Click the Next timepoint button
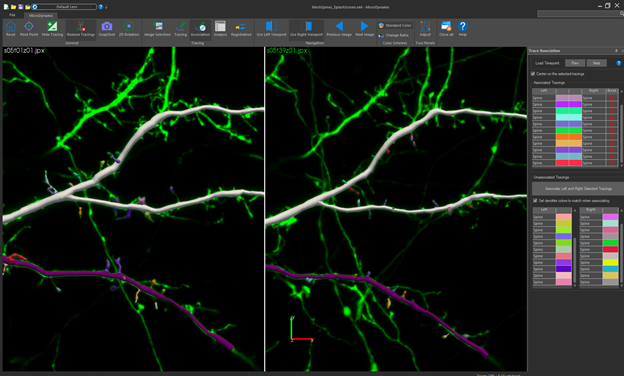Screen dimensions: 624x376 [597, 63]
